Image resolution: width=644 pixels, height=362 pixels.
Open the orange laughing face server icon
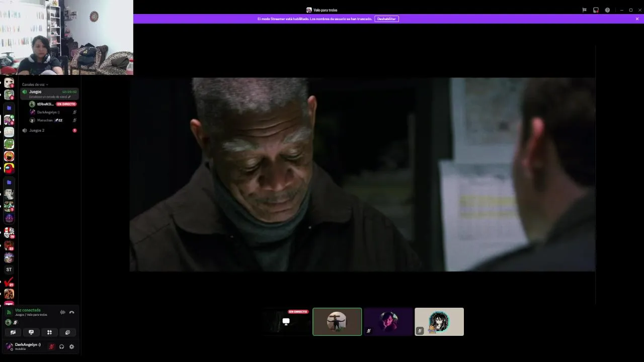(x=9, y=156)
